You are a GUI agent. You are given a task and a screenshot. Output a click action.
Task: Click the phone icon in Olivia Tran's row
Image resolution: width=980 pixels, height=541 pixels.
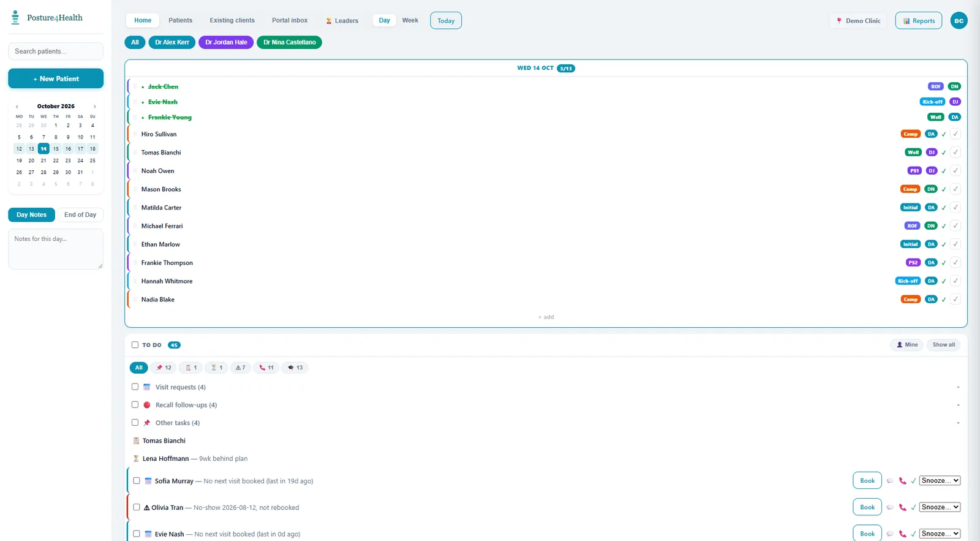pyautogui.click(x=902, y=507)
